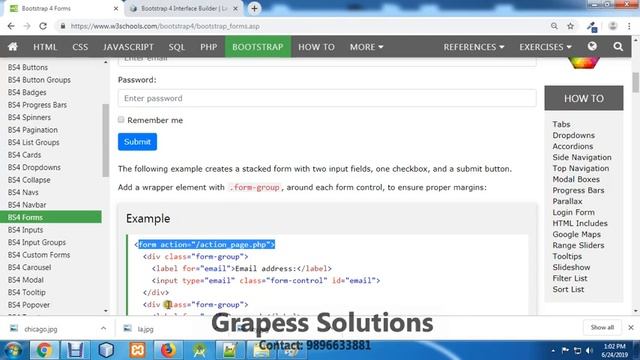The height and width of the screenshot is (360, 640).
Task: Go back to the previous page
Action: (x=11, y=26)
